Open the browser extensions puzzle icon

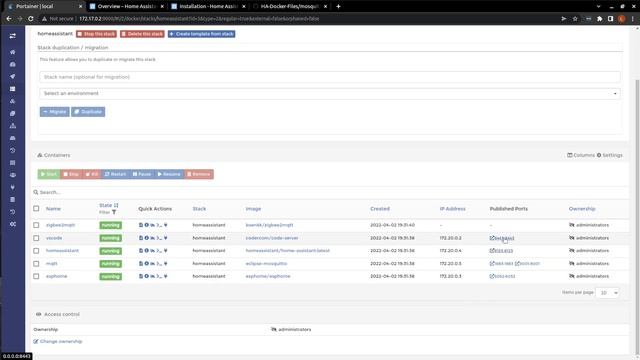click(600, 19)
